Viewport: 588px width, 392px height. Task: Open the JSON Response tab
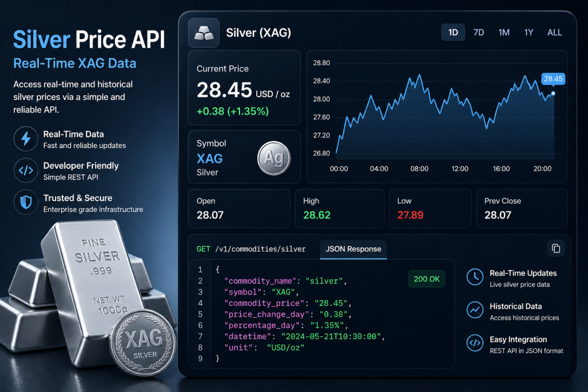point(353,249)
